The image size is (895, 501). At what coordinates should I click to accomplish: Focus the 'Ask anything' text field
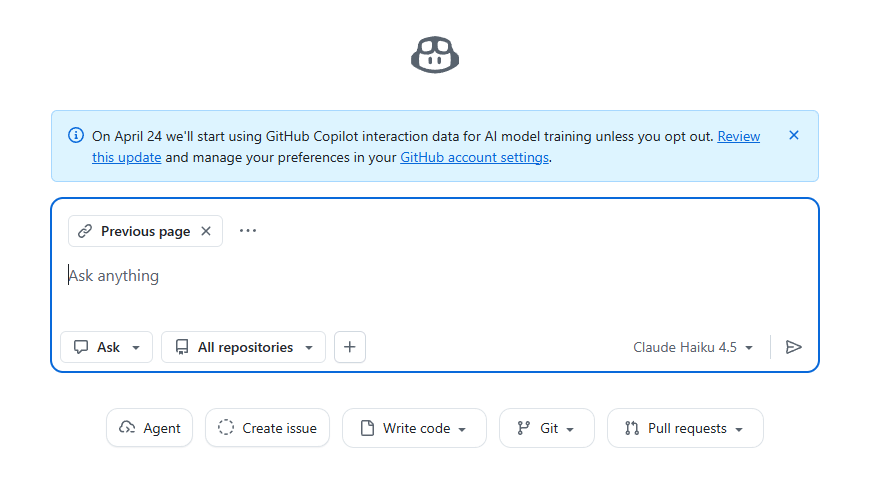point(400,276)
